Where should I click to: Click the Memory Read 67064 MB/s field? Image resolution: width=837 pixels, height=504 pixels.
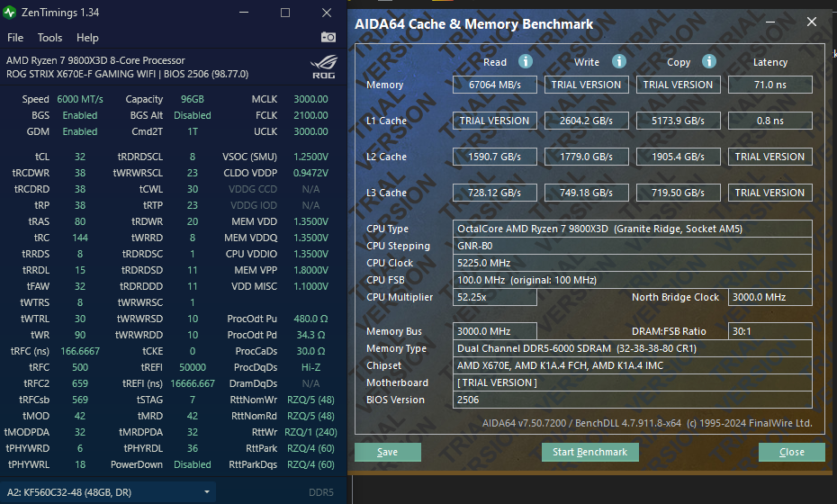pos(495,85)
